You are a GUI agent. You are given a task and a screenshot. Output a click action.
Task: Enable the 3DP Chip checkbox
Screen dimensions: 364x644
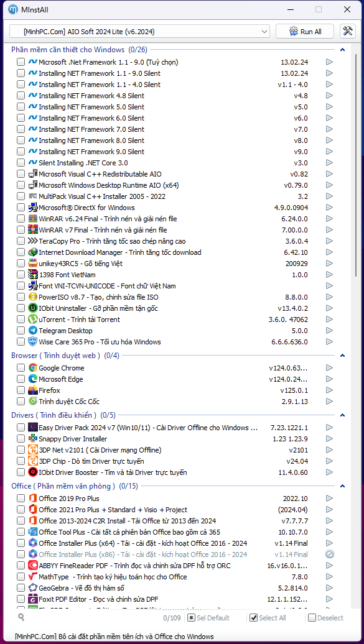21,461
